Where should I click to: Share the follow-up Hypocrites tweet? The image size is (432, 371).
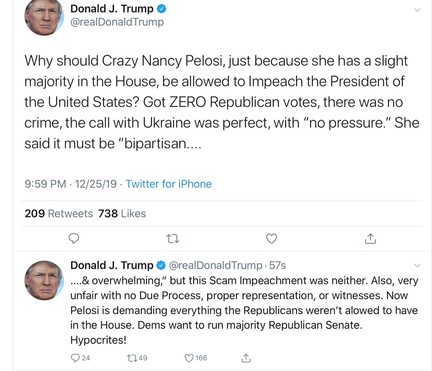[x=246, y=358]
